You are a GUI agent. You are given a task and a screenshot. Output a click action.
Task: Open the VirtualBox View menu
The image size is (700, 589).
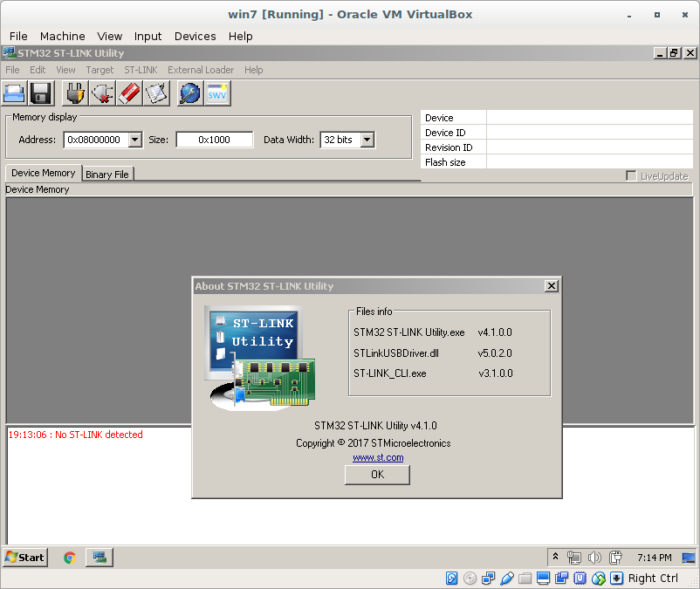pyautogui.click(x=110, y=36)
